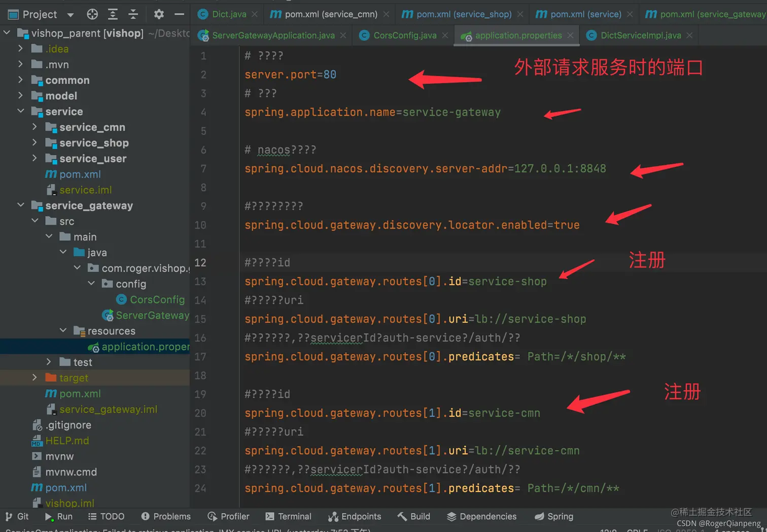Close the pom.xml (service) tab
The height and width of the screenshot is (532, 767).
(630, 14)
